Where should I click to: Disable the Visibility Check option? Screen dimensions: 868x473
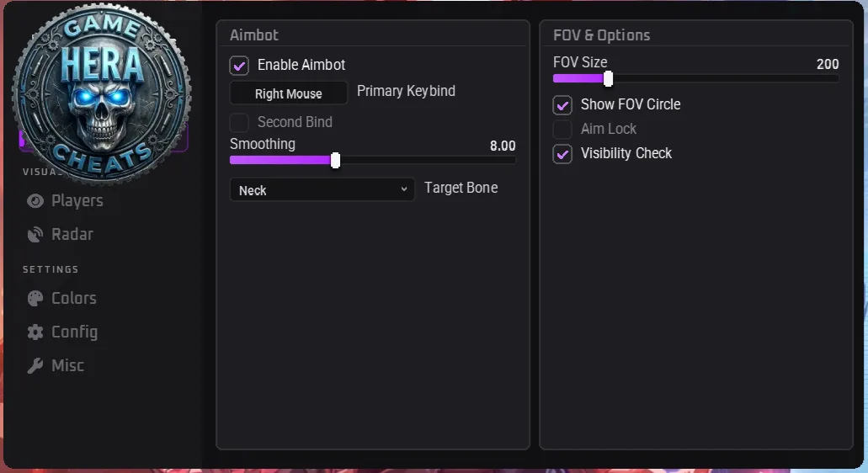[562, 154]
